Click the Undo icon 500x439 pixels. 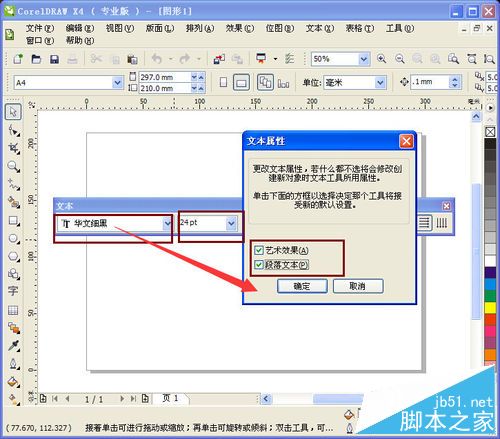coord(157,59)
